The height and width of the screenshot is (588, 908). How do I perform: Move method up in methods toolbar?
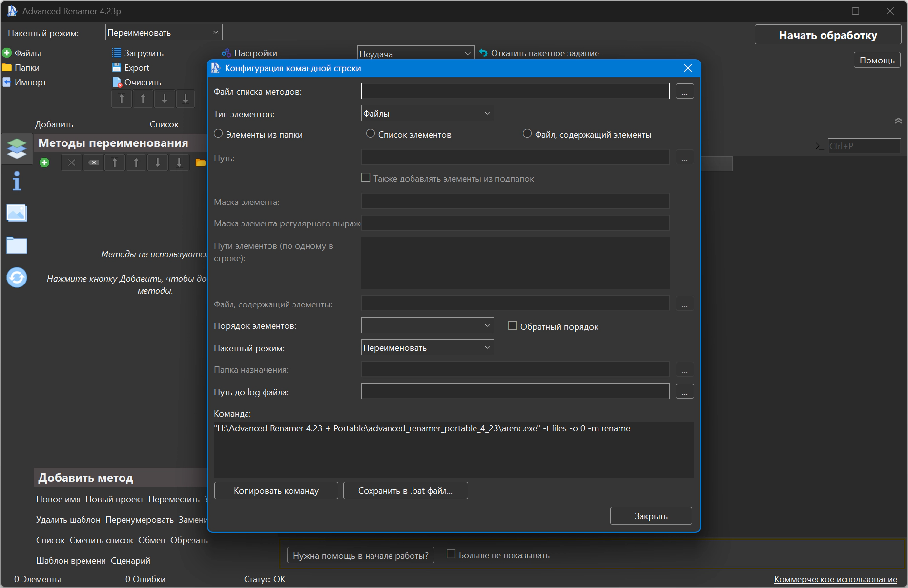click(136, 162)
